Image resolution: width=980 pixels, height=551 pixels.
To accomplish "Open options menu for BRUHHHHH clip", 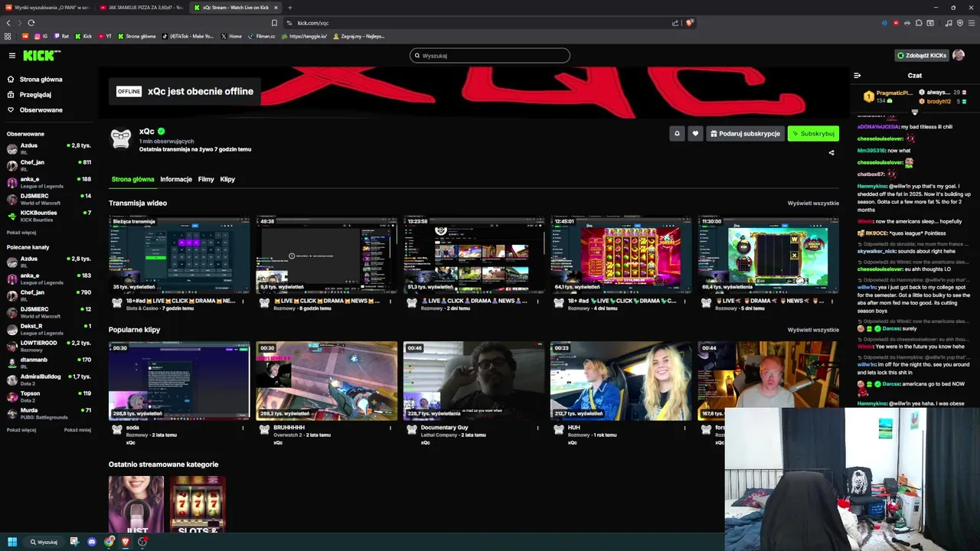I will tap(390, 428).
